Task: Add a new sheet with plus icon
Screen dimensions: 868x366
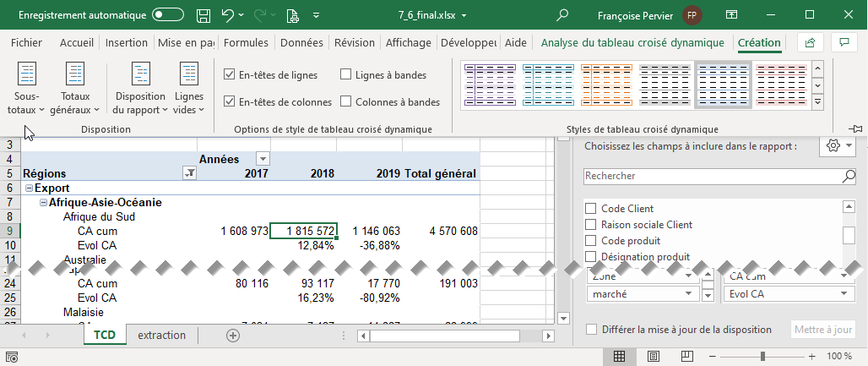Action: [x=233, y=336]
